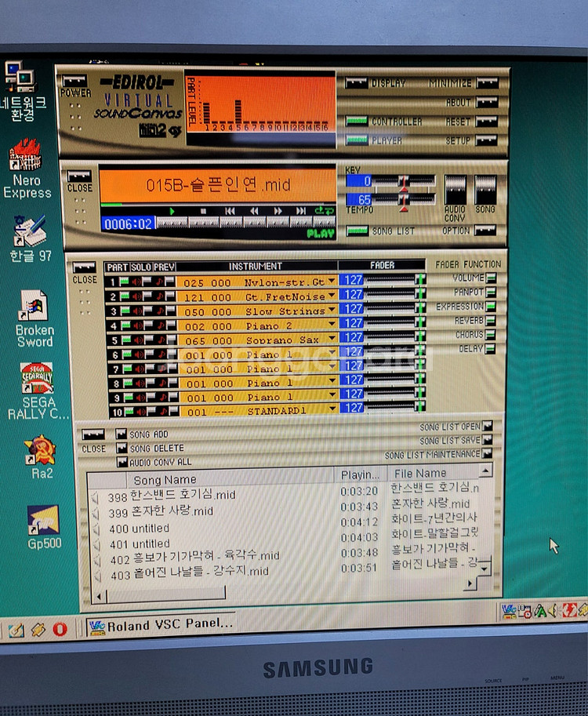Toggle the PLAYER panel button
This screenshot has width=588, height=716.
pos(357,140)
